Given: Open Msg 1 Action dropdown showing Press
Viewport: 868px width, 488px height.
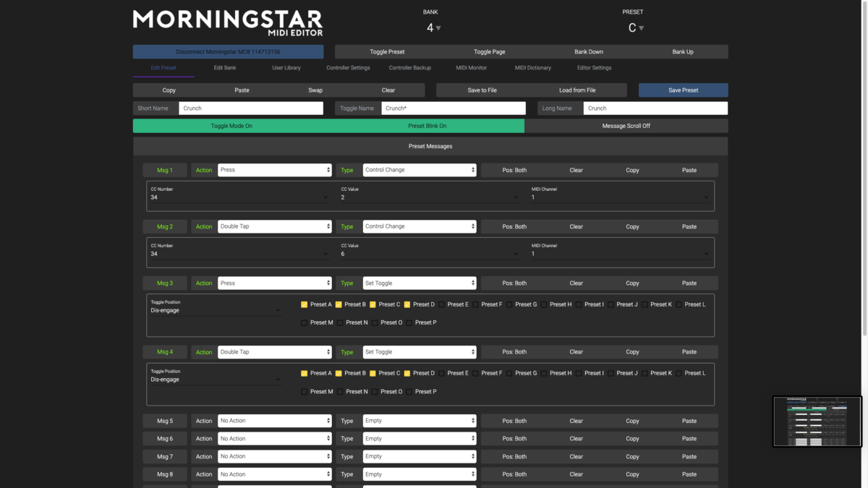Looking at the screenshot, I should (275, 170).
